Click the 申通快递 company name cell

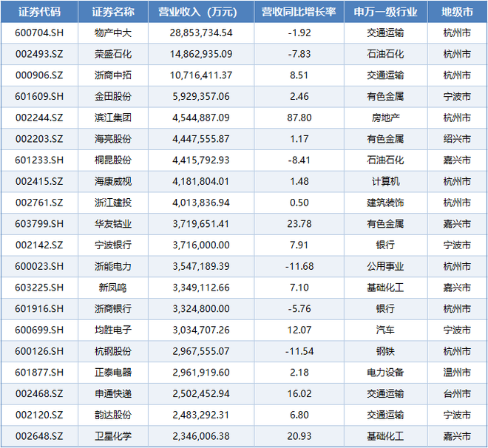[x=113, y=393]
